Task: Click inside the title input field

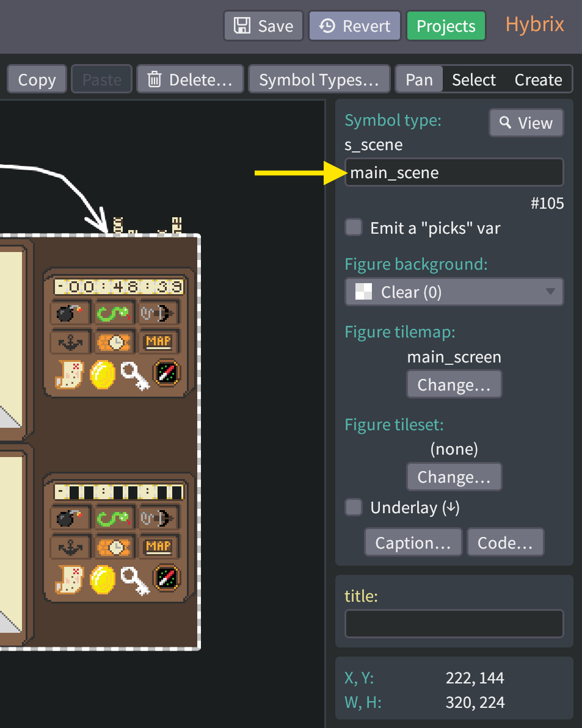Action: [x=454, y=623]
